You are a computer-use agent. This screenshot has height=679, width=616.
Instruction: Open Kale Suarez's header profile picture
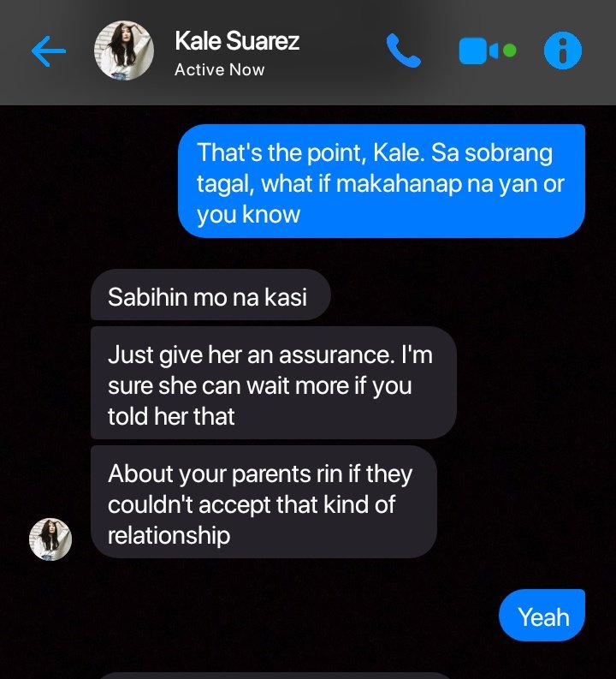124,51
